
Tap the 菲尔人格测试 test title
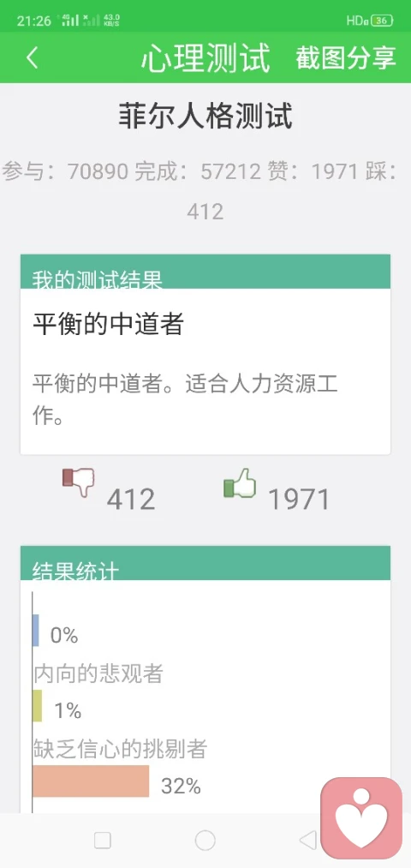pos(205,117)
